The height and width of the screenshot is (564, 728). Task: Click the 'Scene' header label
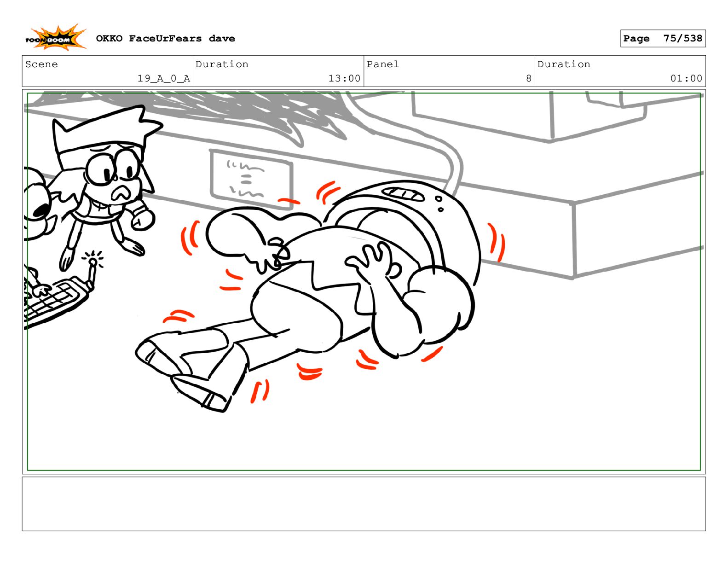click(x=41, y=64)
